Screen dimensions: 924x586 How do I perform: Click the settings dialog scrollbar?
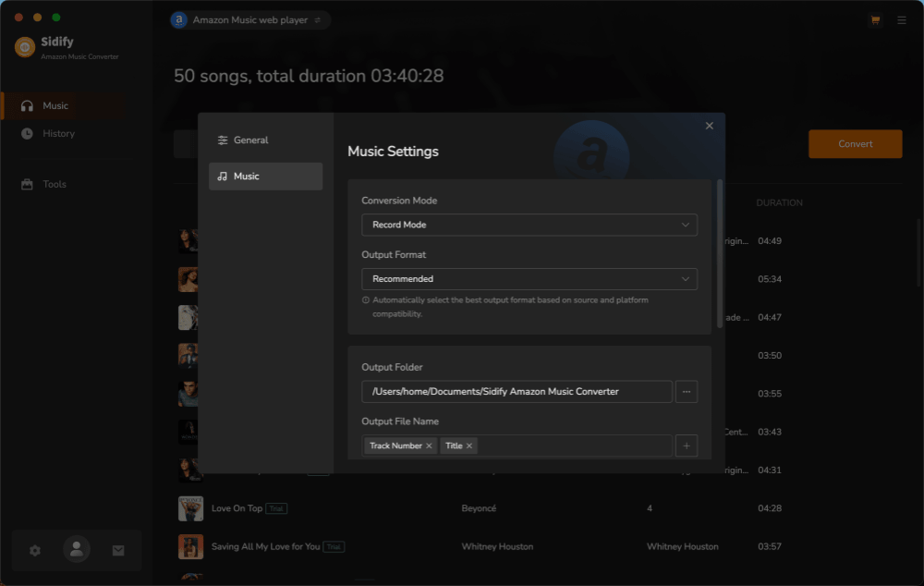(x=719, y=253)
